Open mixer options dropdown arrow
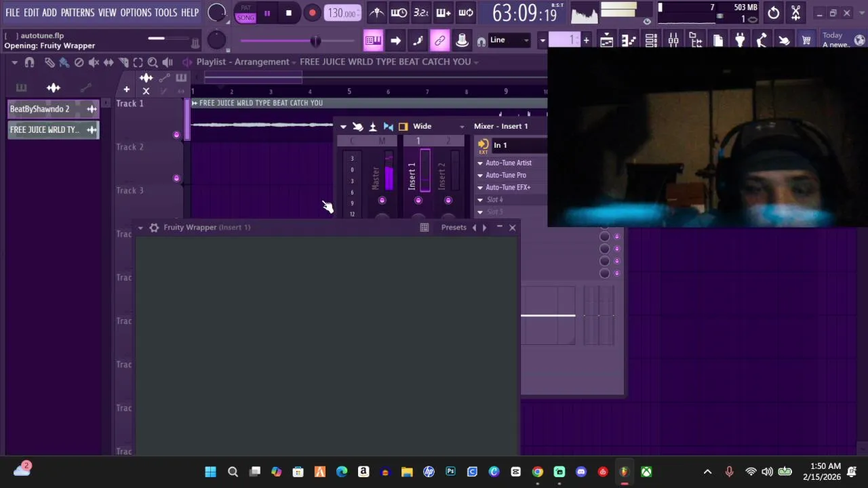Viewport: 868px width, 488px height. click(x=343, y=127)
